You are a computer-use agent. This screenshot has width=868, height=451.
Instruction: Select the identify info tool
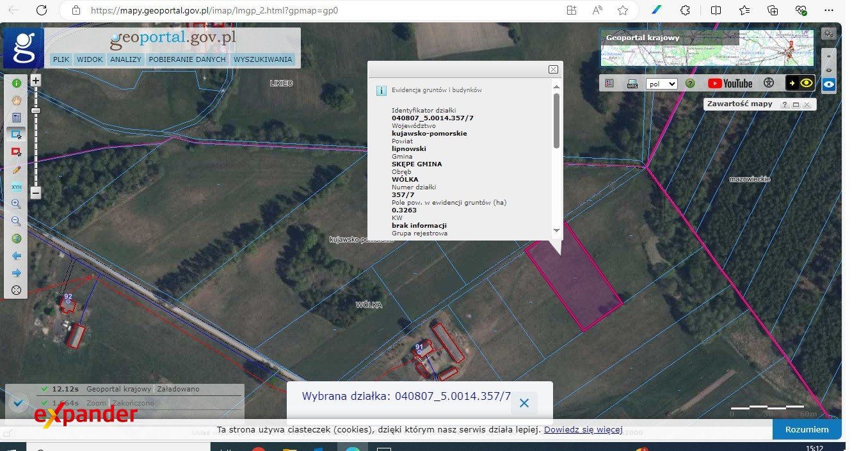(16, 83)
